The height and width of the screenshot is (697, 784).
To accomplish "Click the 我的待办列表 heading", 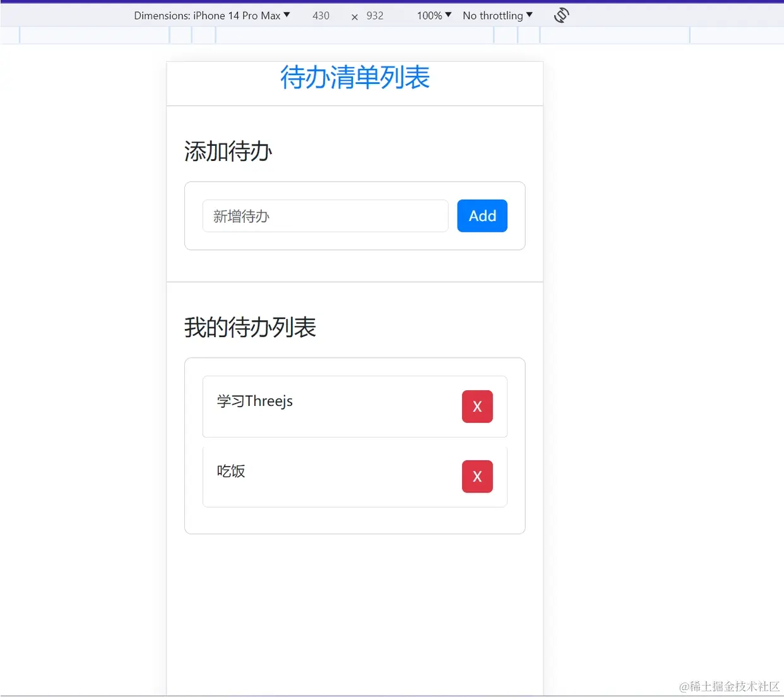I will pyautogui.click(x=250, y=327).
